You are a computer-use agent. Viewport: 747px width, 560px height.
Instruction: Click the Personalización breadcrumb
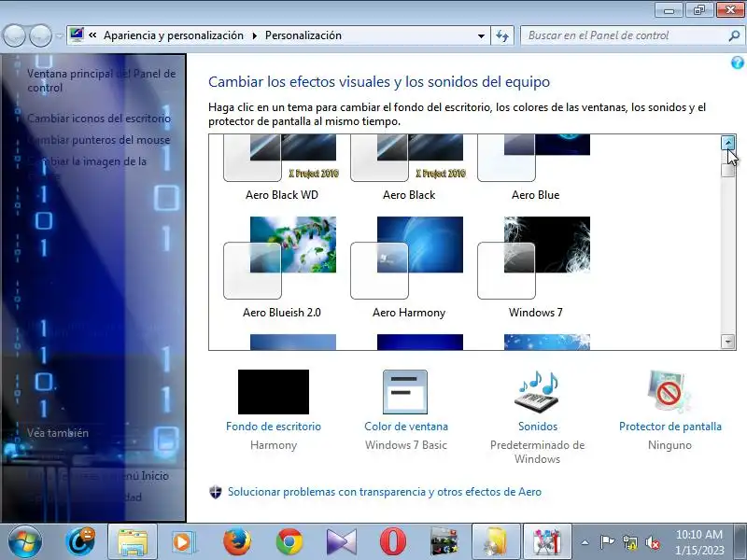303,35
